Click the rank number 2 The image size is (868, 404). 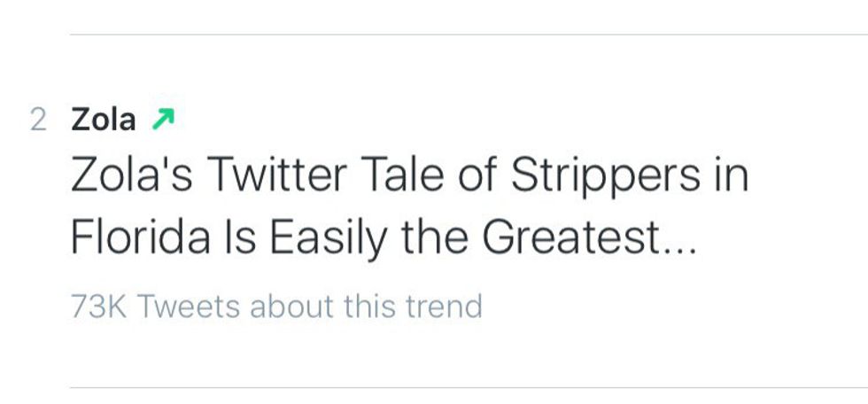(x=38, y=120)
